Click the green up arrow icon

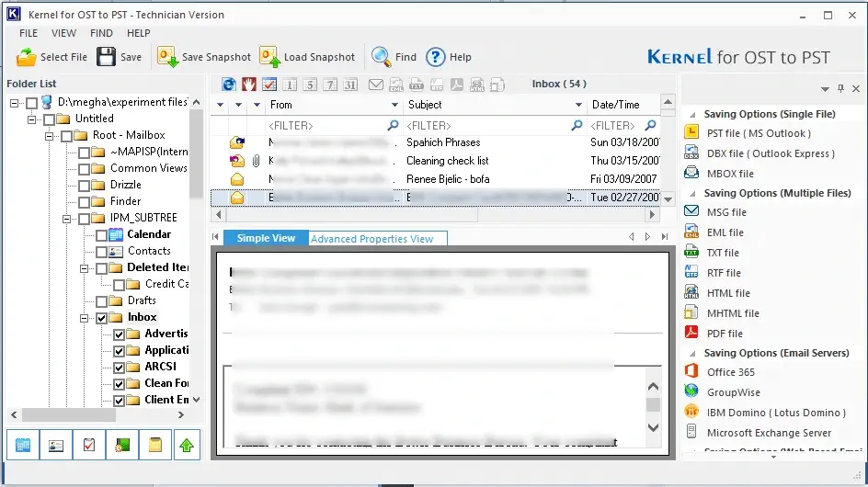pyautogui.click(x=187, y=445)
